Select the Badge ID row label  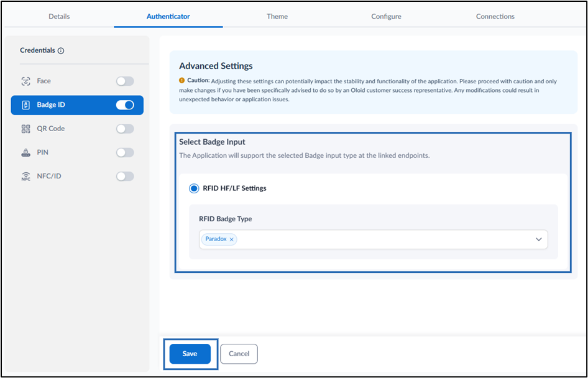point(50,105)
